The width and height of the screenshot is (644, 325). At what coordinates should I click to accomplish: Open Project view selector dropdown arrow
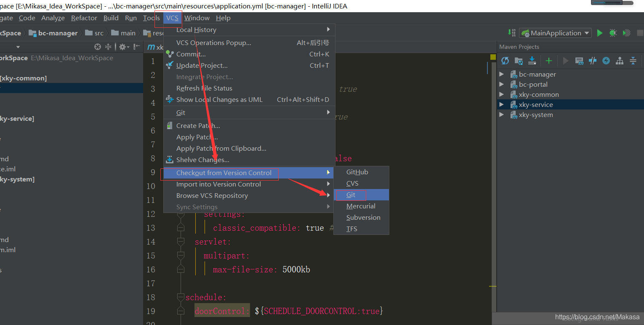18,47
